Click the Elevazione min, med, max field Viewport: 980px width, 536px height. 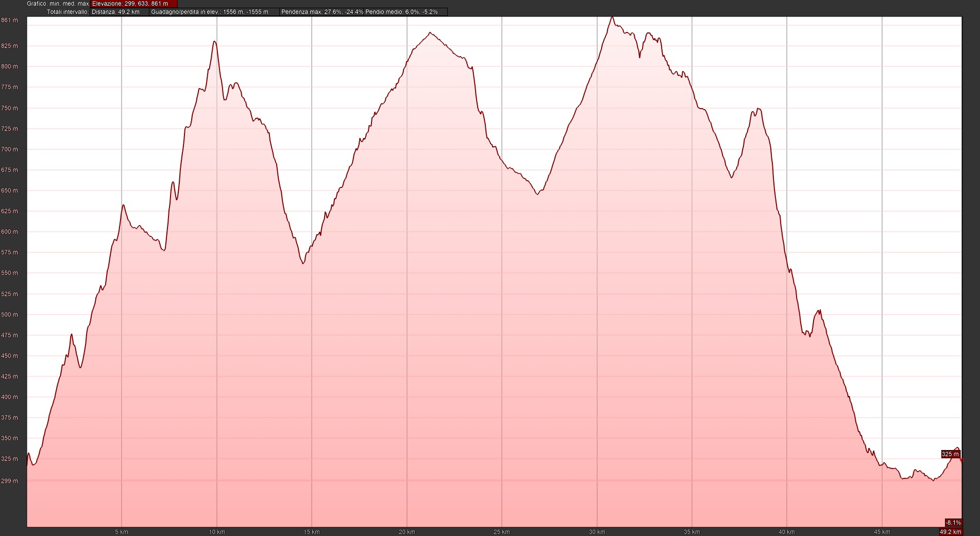pyautogui.click(x=133, y=4)
